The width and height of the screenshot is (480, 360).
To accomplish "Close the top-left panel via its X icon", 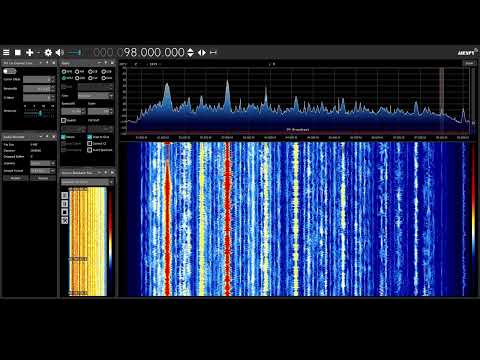I will click(54, 63).
